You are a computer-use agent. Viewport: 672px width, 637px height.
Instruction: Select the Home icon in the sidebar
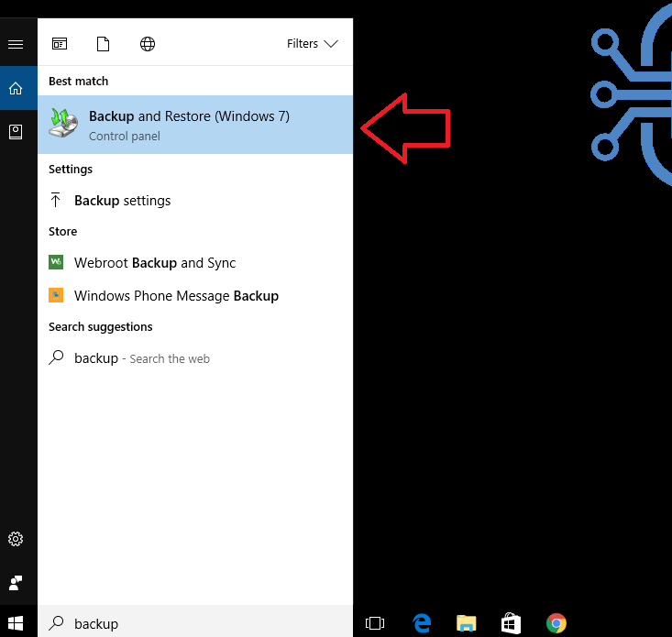(x=16, y=88)
